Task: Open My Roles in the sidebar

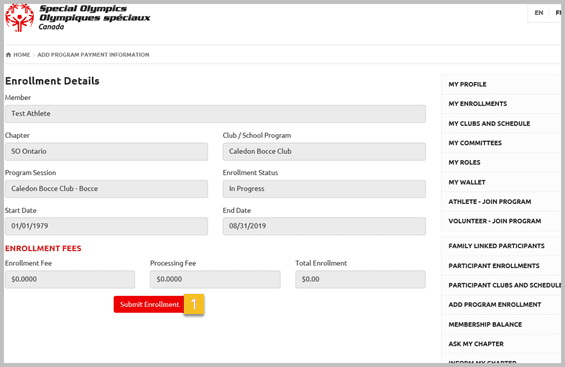Action: pos(464,162)
